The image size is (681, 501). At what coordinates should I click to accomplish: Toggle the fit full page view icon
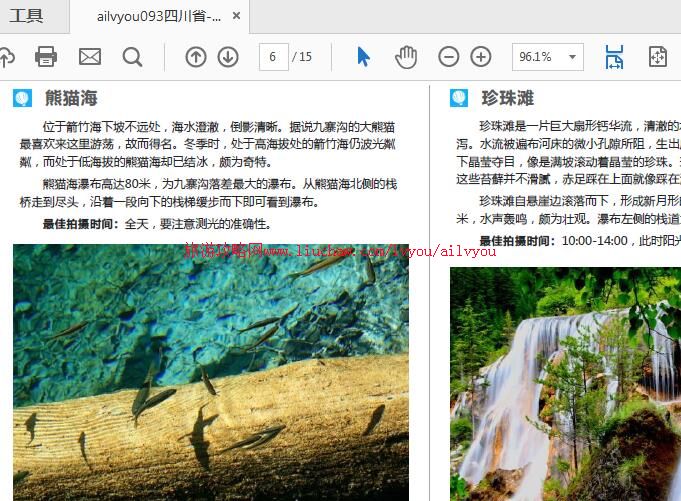tap(657, 57)
